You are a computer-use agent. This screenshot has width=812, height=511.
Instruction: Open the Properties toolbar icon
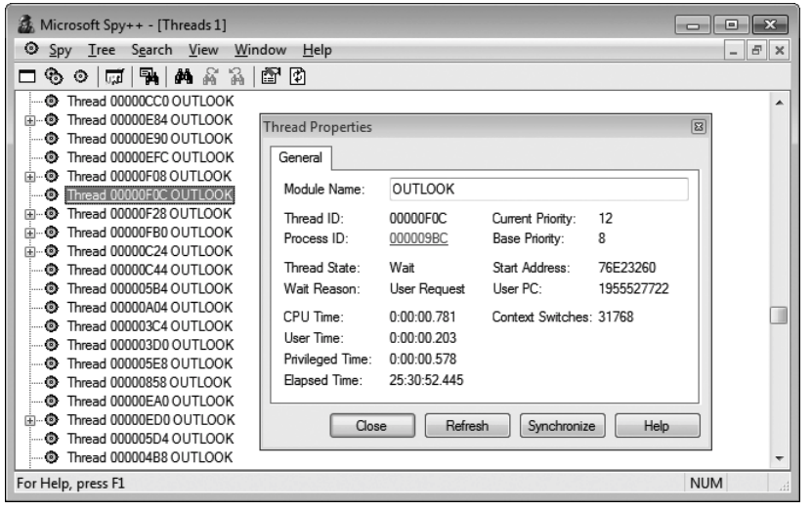click(x=271, y=77)
